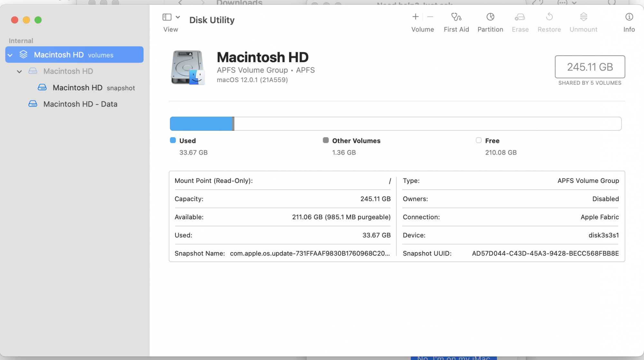
Task: Click the Unmount eject icon
Action: [583, 17]
